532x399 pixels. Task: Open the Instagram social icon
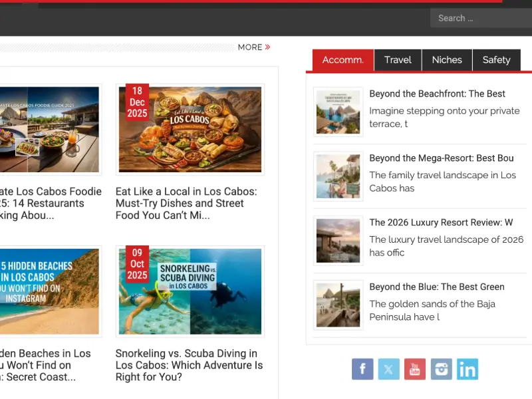point(441,369)
